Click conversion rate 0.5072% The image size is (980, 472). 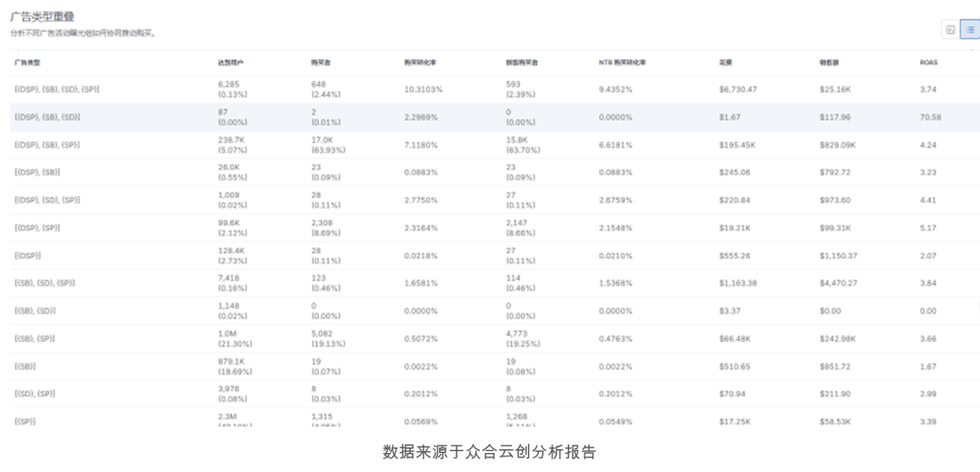[x=421, y=339]
